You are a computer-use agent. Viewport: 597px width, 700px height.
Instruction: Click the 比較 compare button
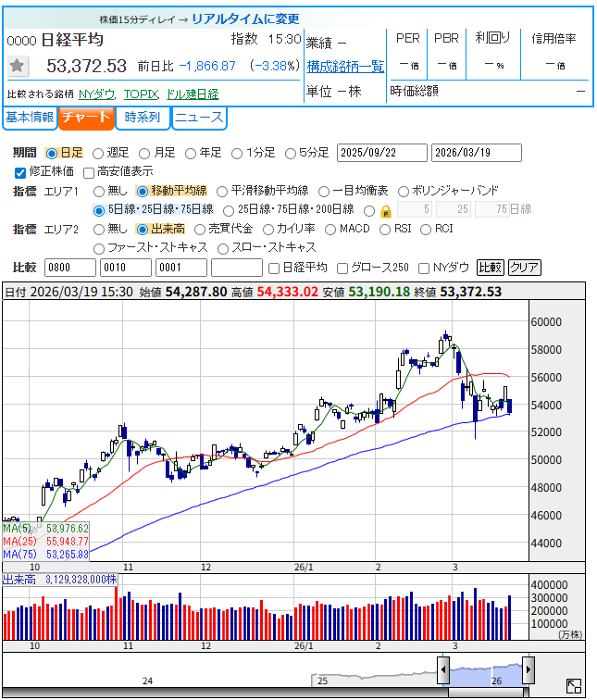pos(491,268)
